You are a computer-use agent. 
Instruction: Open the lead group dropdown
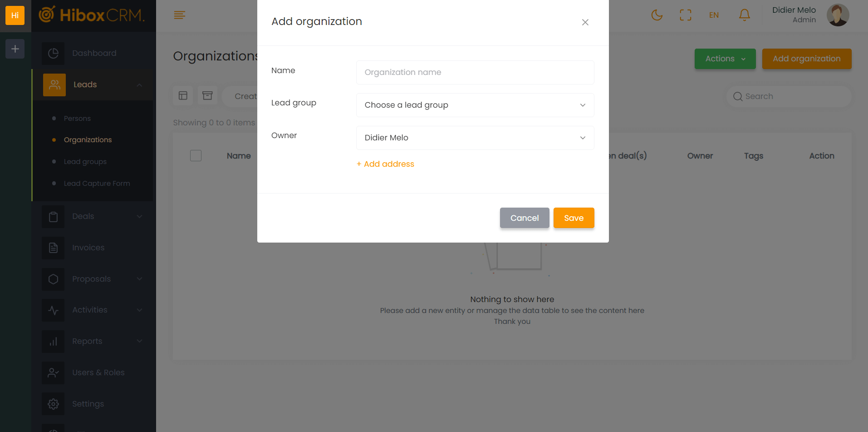click(475, 105)
